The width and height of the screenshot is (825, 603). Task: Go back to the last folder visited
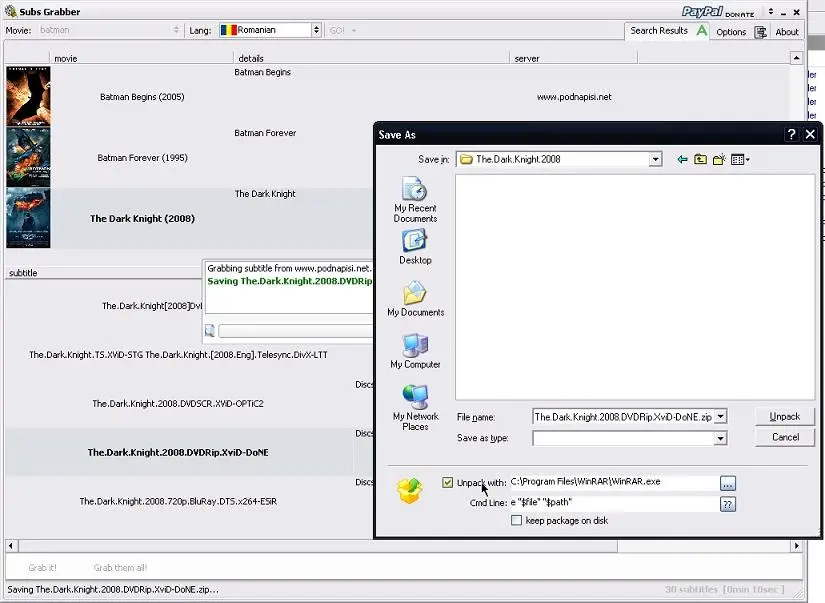[682, 159]
